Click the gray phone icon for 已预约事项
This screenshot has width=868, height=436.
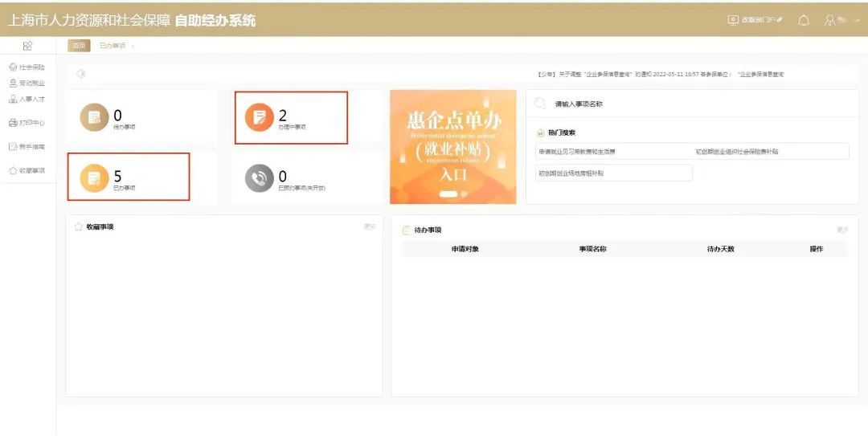coord(259,178)
